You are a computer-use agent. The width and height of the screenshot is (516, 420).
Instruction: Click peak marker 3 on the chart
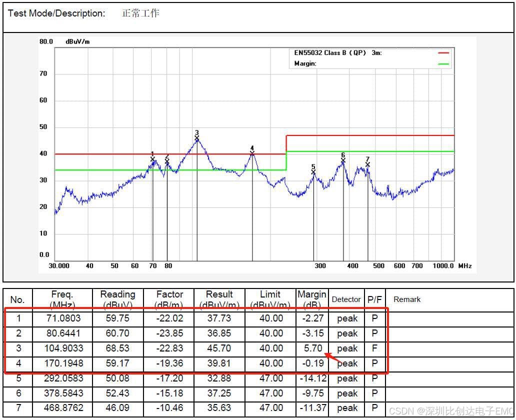coord(197,138)
